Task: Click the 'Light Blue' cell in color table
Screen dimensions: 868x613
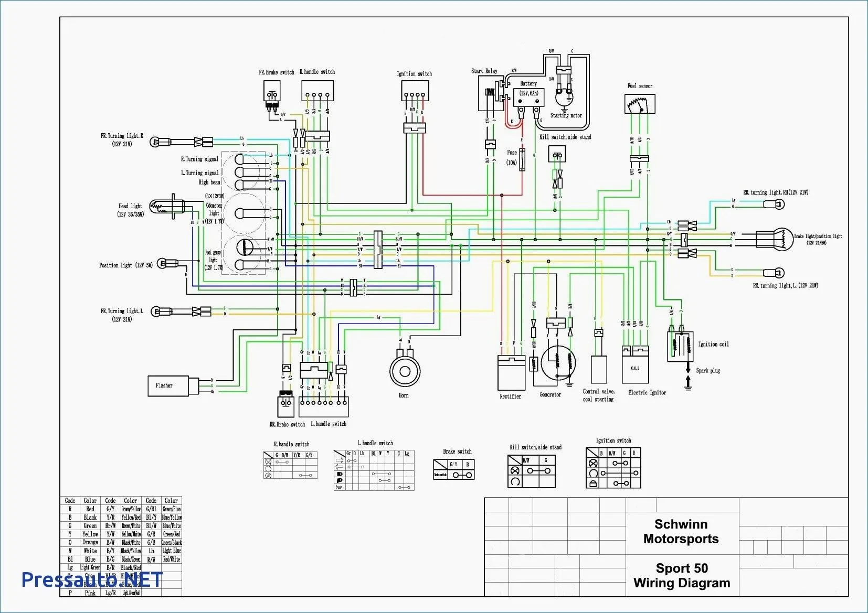Action: click(172, 551)
